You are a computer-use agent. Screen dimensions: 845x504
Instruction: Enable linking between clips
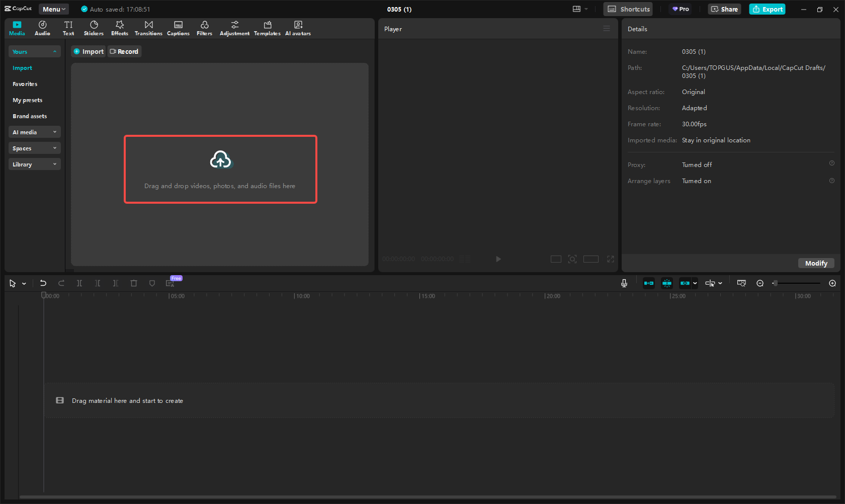(x=685, y=283)
